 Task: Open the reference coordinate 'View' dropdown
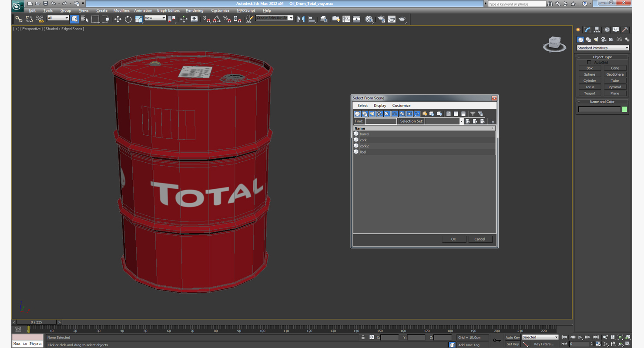pyautogui.click(x=155, y=18)
